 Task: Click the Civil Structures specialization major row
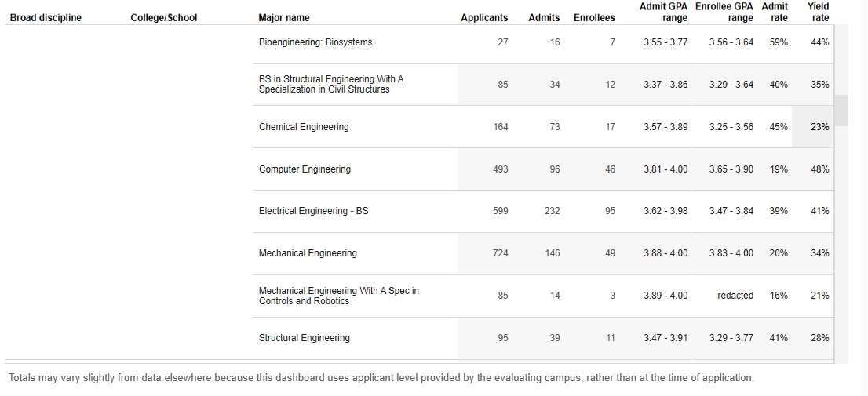tap(331, 85)
